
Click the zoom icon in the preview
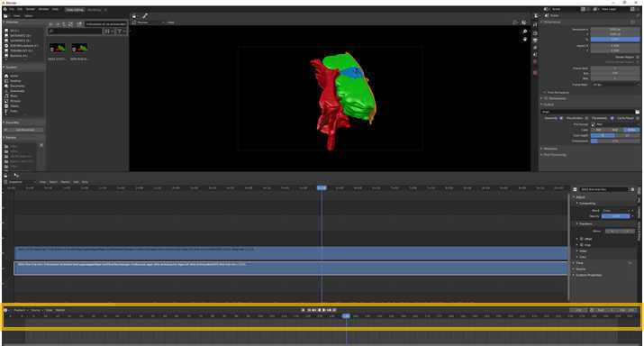(x=524, y=32)
